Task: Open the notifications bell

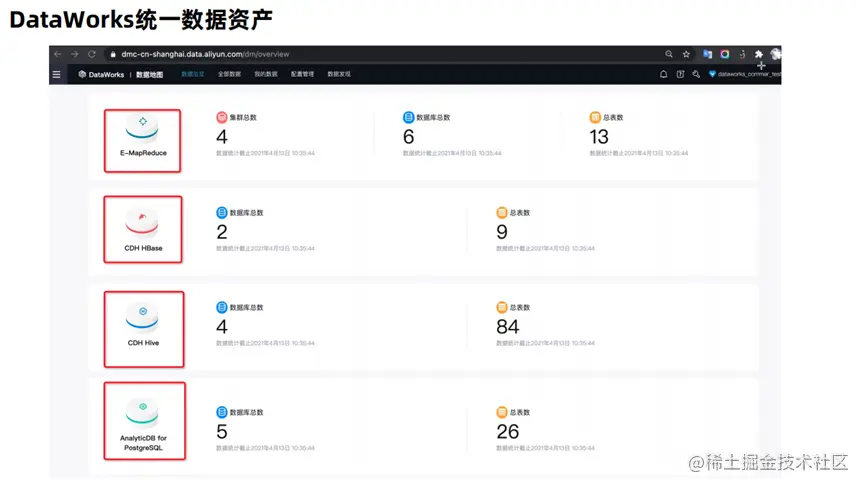Action: (664, 74)
